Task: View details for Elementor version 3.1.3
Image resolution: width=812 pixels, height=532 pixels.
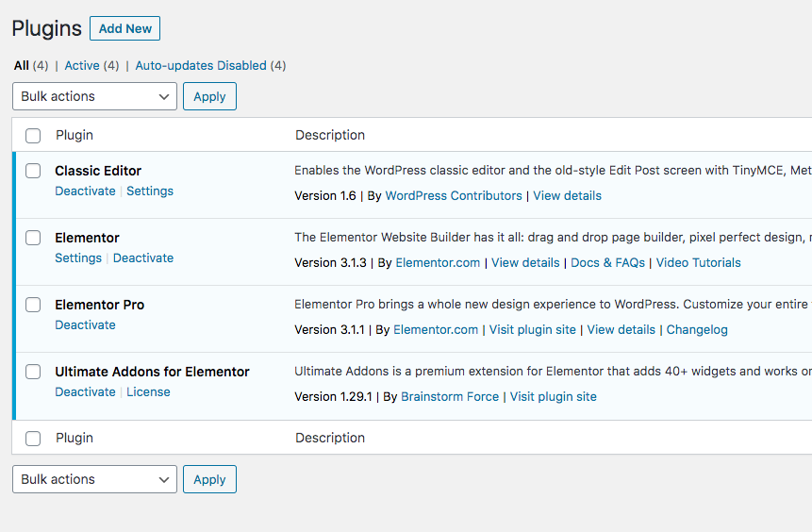Action: point(525,262)
